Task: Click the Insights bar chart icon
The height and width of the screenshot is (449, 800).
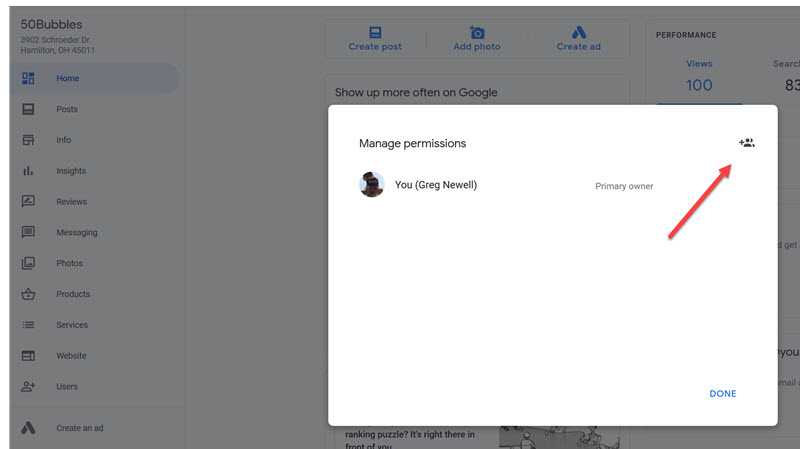Action: pos(28,171)
